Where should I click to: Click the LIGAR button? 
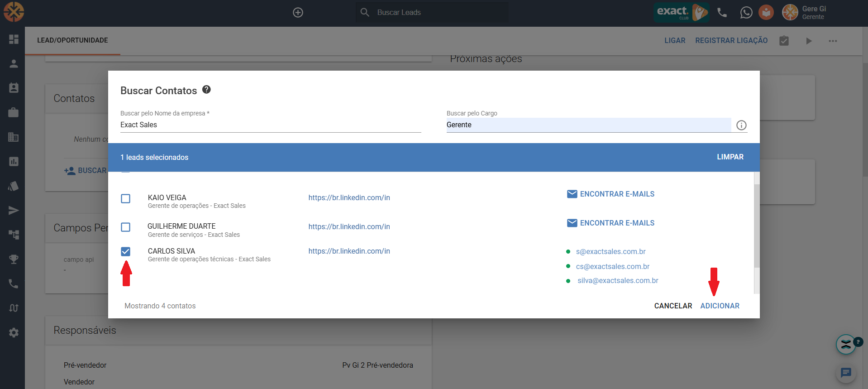pyautogui.click(x=675, y=40)
